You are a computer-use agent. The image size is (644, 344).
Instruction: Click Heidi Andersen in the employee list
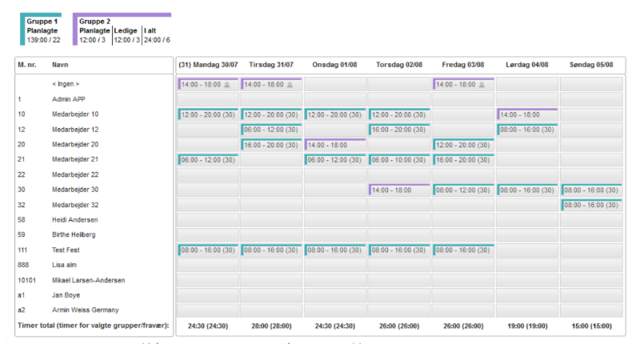[x=75, y=220]
